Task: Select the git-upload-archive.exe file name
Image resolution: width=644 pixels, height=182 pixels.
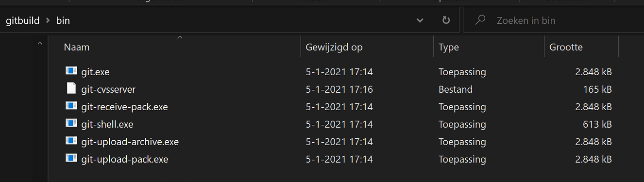Action: click(130, 142)
